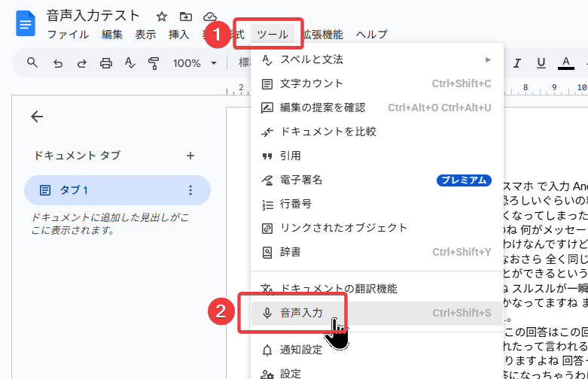
Task: Open the 100% zoom dropdown
Action: point(195,63)
